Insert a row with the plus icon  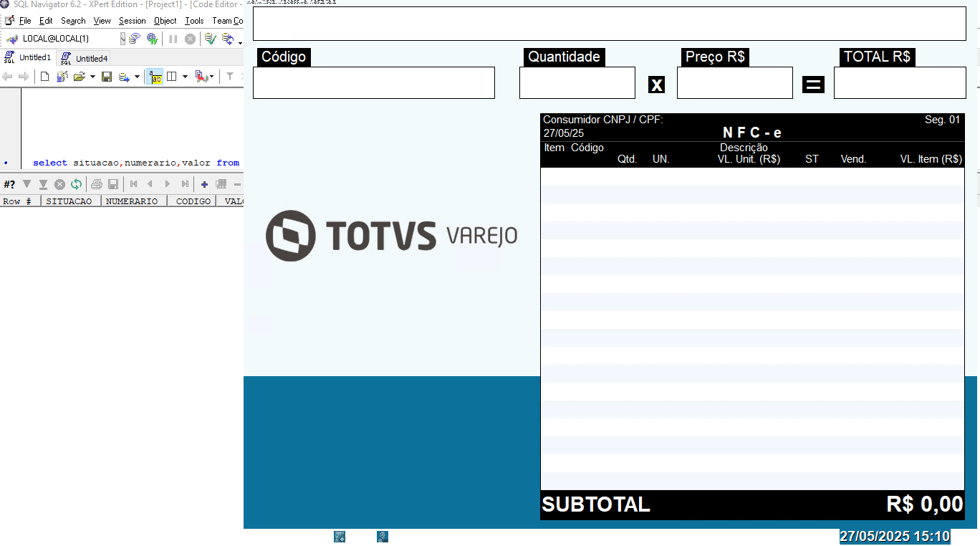click(x=204, y=184)
